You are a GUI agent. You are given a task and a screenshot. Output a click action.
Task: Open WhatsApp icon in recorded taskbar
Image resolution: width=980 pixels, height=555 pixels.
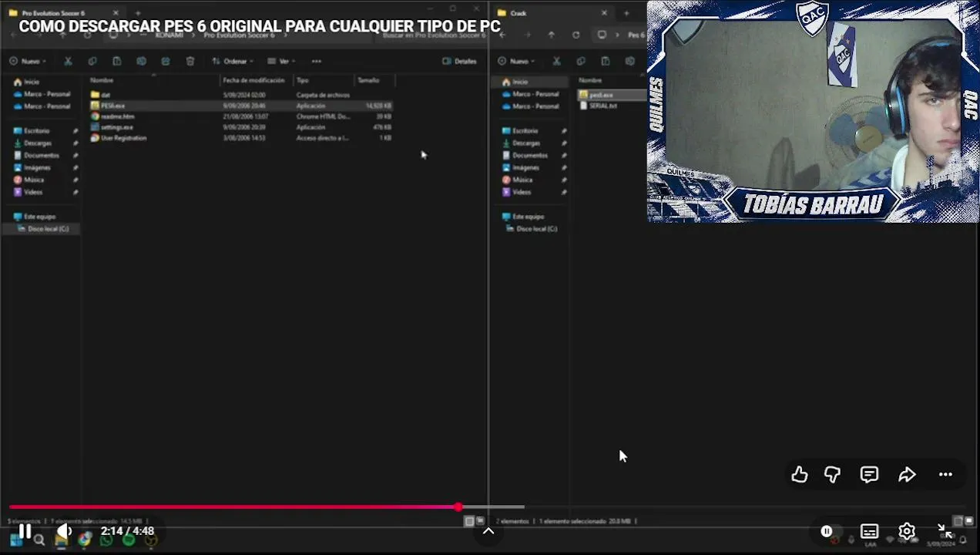(106, 540)
